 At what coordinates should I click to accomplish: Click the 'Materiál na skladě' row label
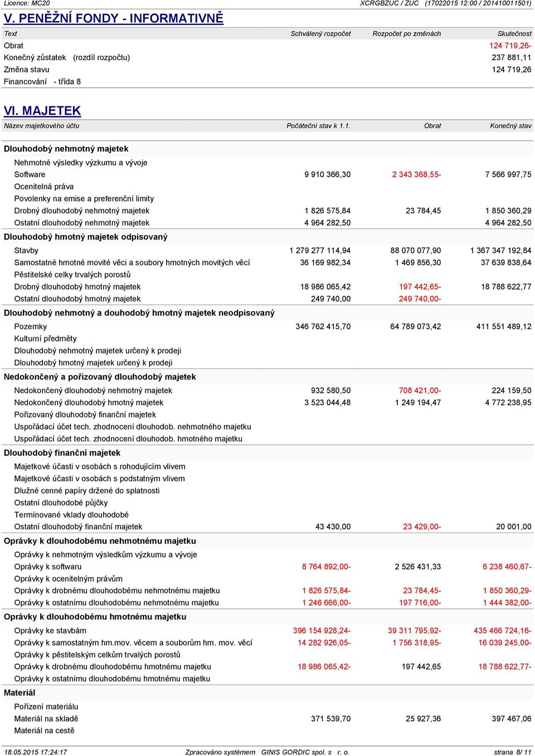[x=46, y=719]
